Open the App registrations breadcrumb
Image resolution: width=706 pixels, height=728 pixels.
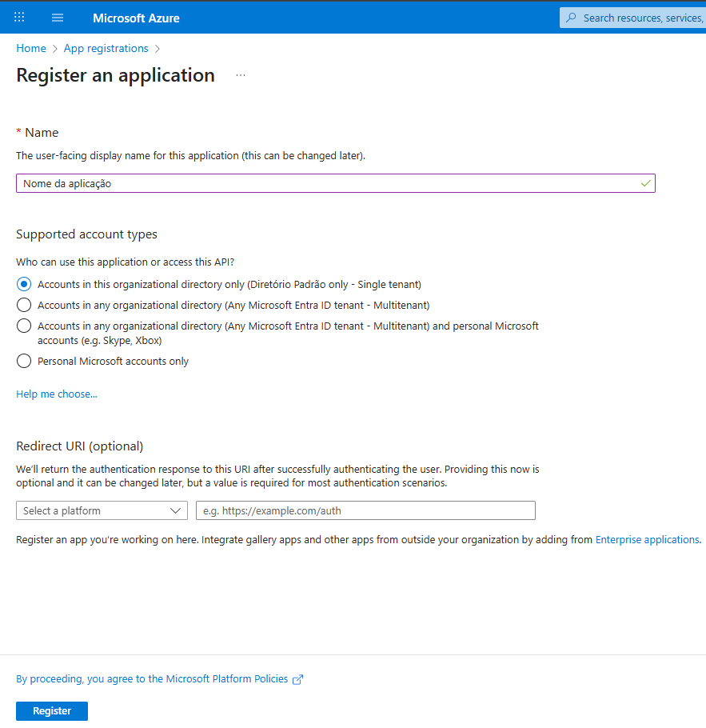[x=106, y=48]
